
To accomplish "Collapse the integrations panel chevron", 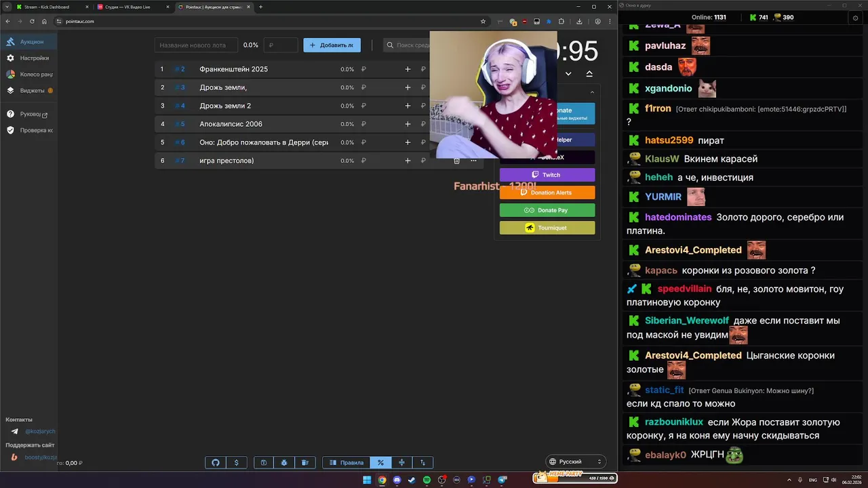I will click(592, 92).
